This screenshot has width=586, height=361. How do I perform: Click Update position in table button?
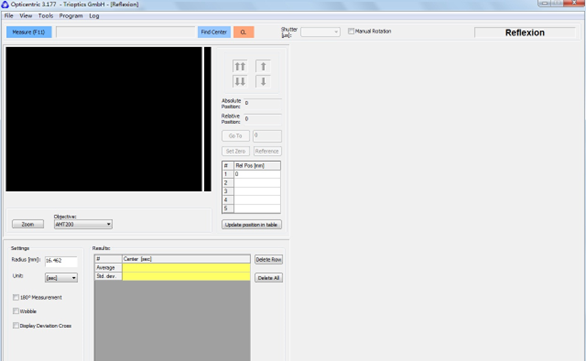pyautogui.click(x=252, y=225)
